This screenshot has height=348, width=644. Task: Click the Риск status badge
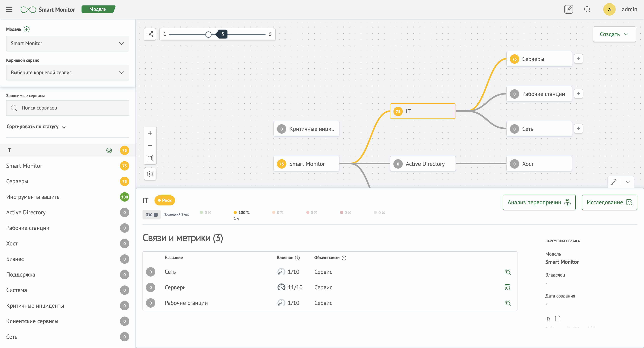tap(165, 200)
